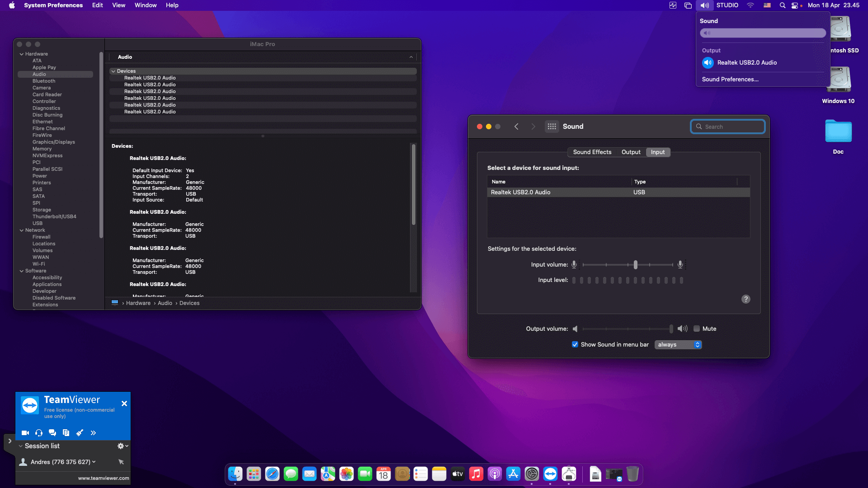Collapse the Network section in the sidebar
868x488 pixels.
click(21, 230)
